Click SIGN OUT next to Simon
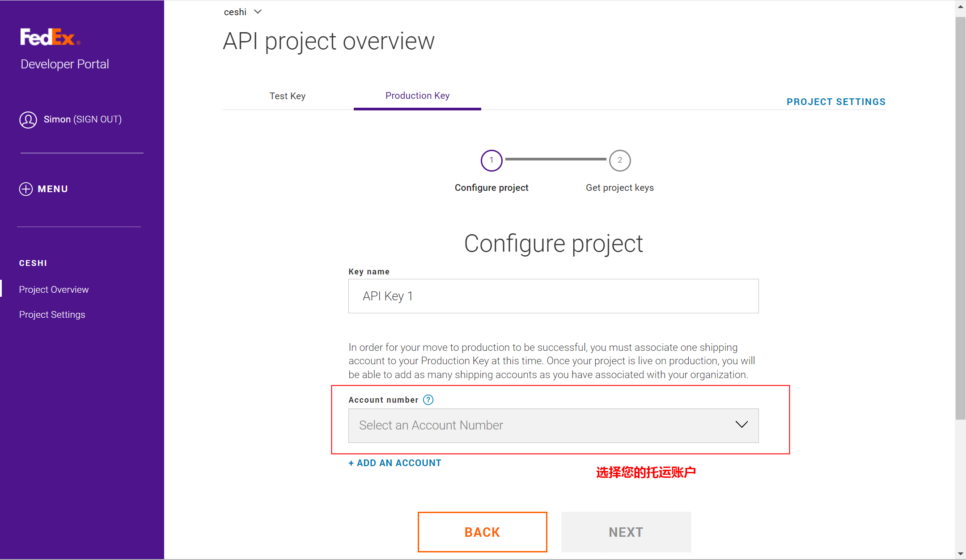Viewport: 966px width, 560px height. (97, 119)
